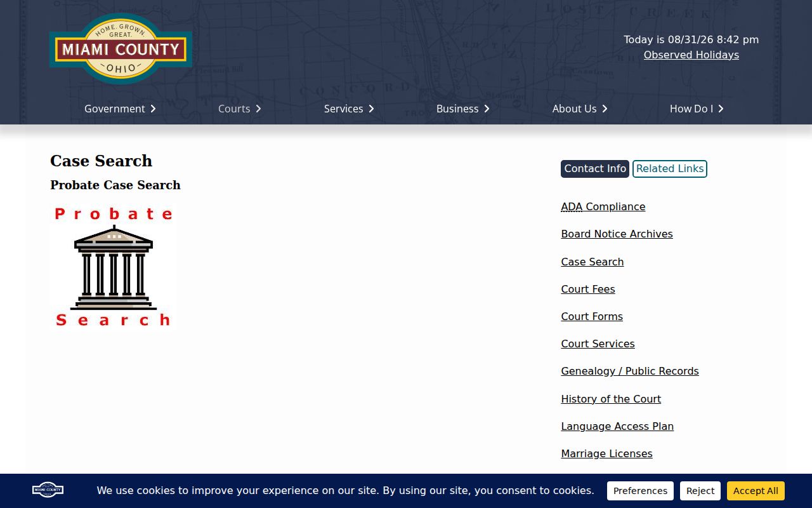
Task: Click the Miami County Ohio logo
Action: [x=121, y=48]
